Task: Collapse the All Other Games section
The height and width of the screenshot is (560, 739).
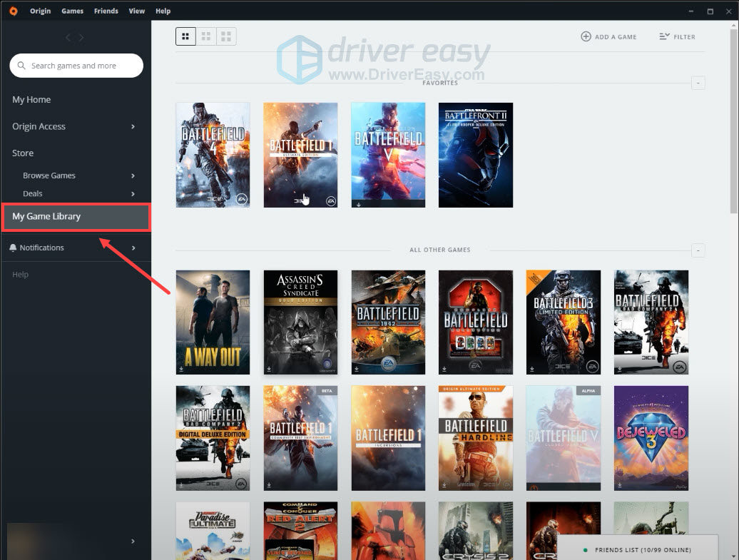Action: [698, 250]
